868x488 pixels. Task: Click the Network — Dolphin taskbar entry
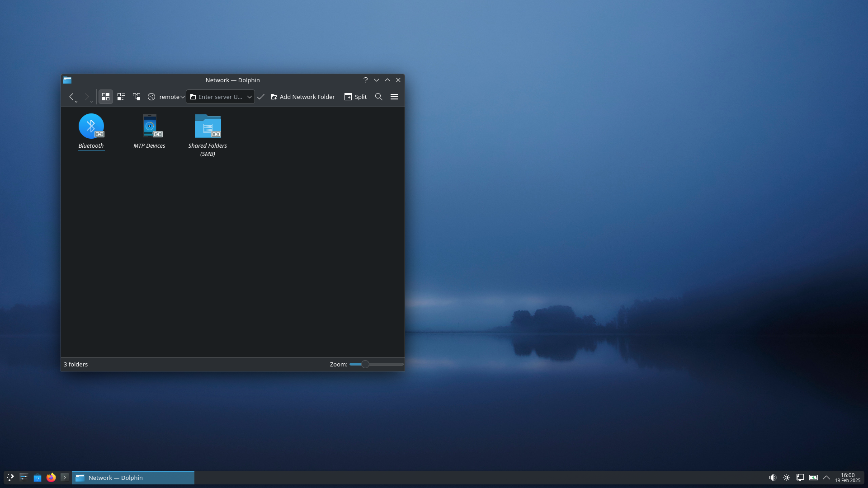click(x=133, y=478)
